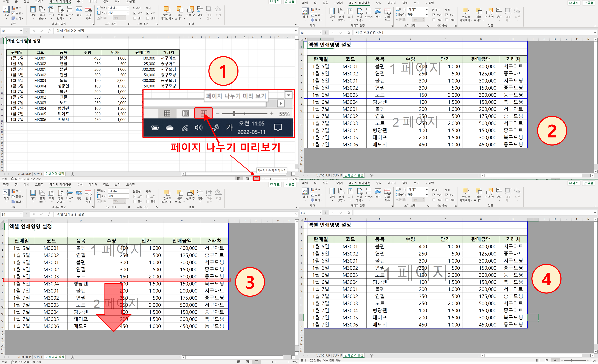598x364 pixels.
Task: Toggle 제목 인쇄 checkbox in panel 2
Action: click(x=447, y=20)
